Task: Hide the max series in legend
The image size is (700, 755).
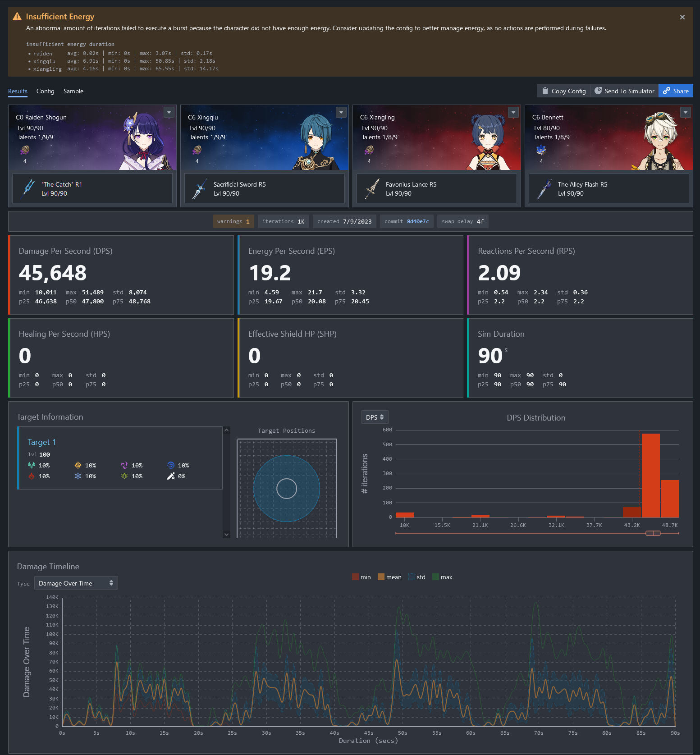Action: 442,577
